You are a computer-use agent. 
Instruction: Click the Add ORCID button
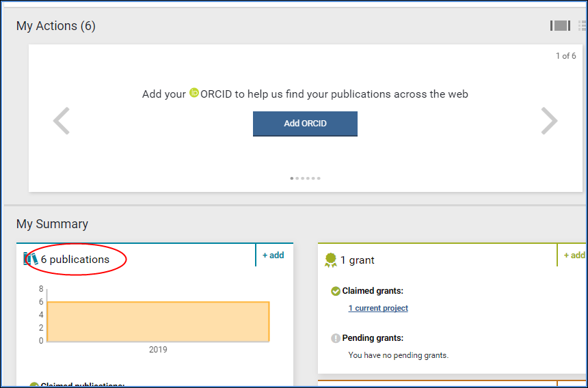pyautogui.click(x=305, y=124)
